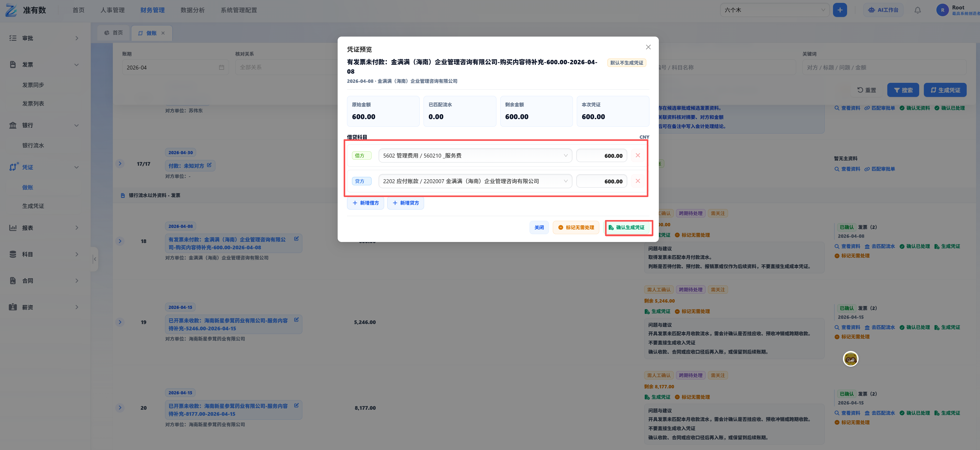
Task: Click edit icon on row 18 title
Action: (x=296, y=239)
